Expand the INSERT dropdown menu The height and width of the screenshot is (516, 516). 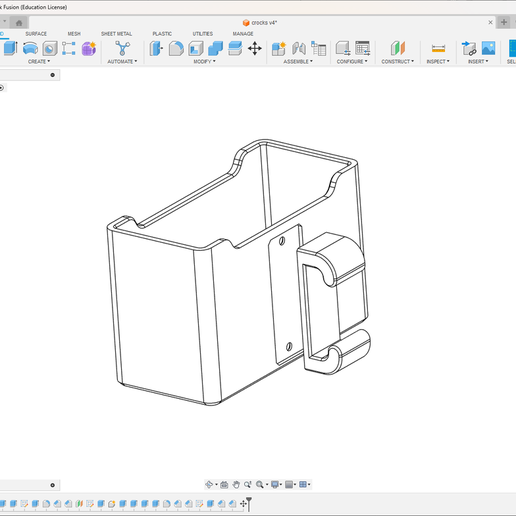(478, 62)
